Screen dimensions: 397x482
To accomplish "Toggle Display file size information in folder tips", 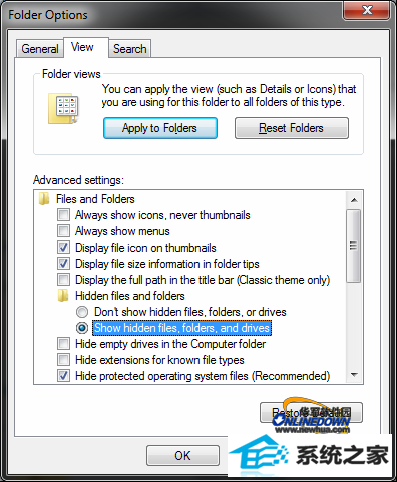I will 63,264.
